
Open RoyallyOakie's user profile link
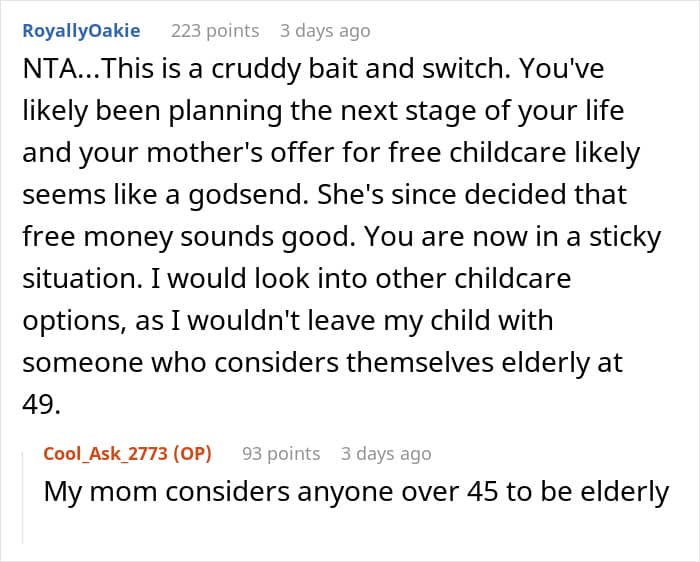point(81,31)
